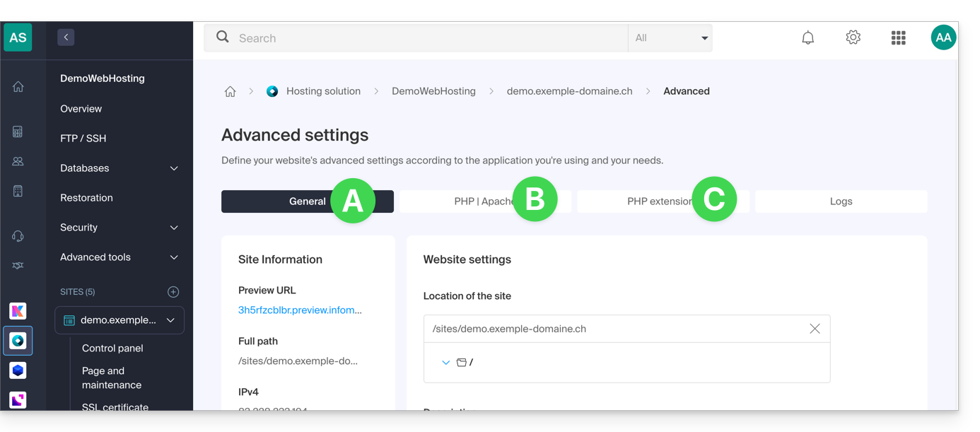
Task: Go to DemoWebHosting in the breadcrumb
Action: click(433, 91)
